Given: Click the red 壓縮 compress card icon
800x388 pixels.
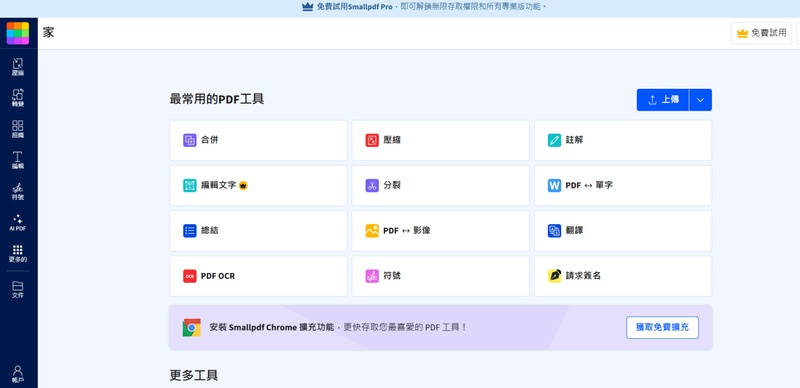Looking at the screenshot, I should click(x=372, y=140).
